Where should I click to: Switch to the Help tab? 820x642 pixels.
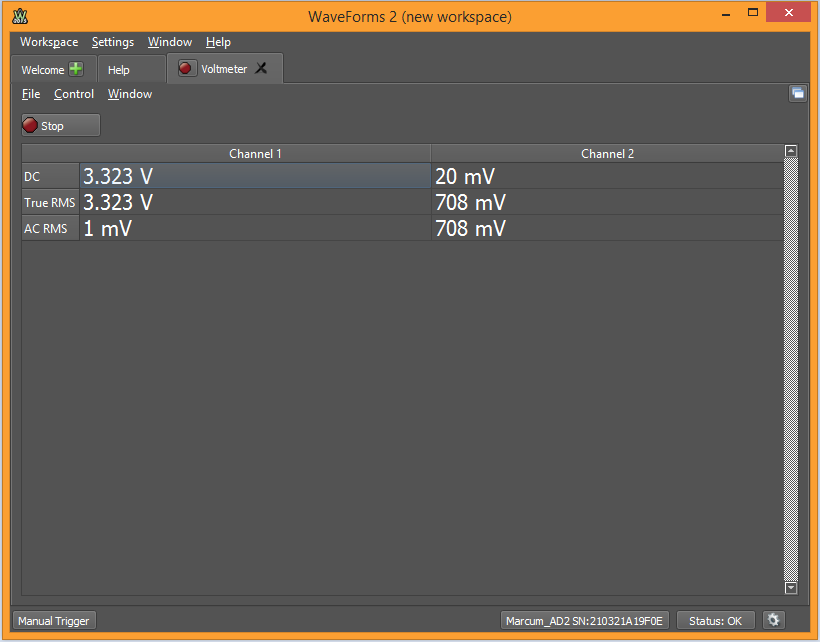click(x=119, y=70)
